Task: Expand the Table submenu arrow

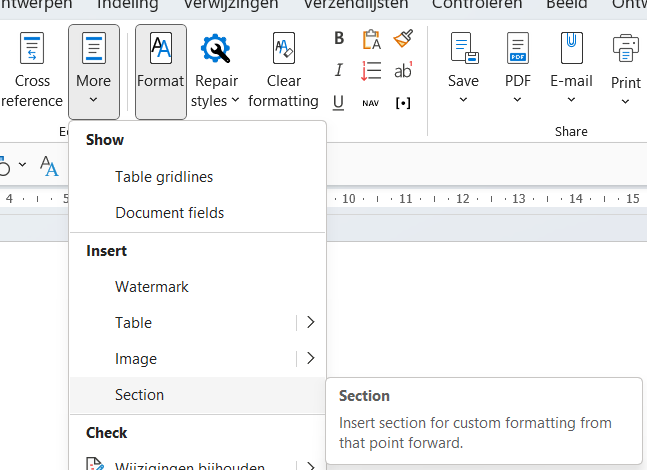Action: (x=310, y=323)
